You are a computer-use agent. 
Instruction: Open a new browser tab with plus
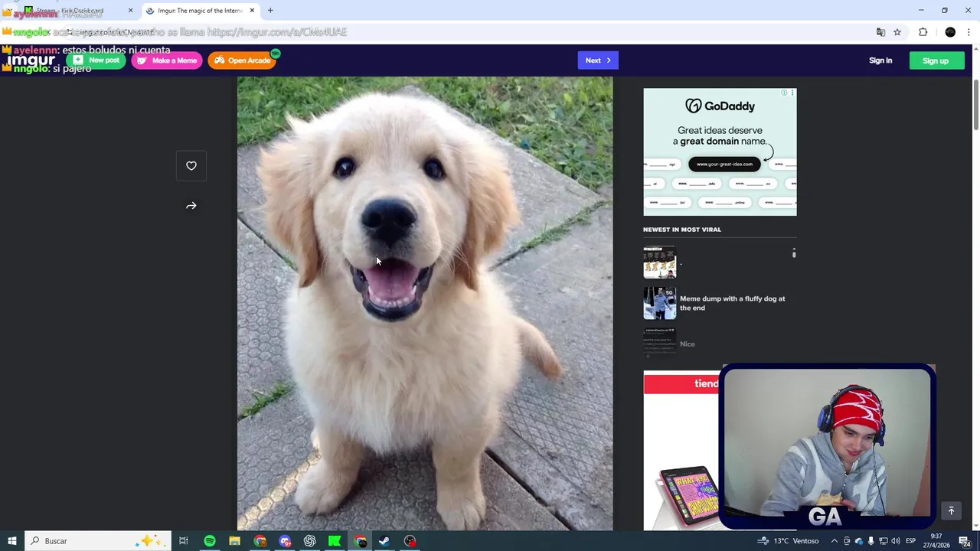click(270, 11)
